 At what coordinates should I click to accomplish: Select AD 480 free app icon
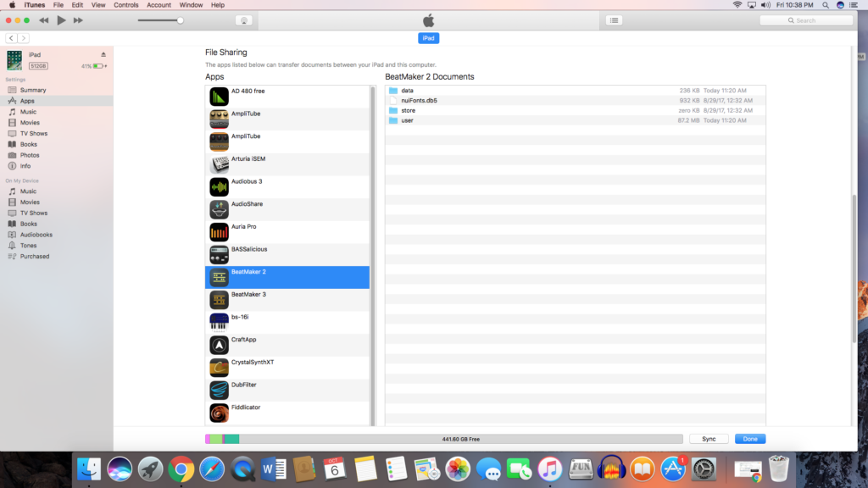coord(219,97)
